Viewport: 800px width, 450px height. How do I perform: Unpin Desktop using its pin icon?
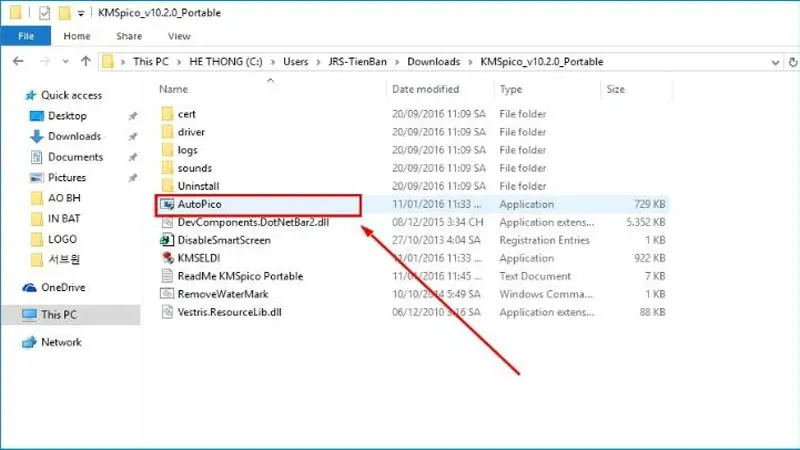[133, 116]
